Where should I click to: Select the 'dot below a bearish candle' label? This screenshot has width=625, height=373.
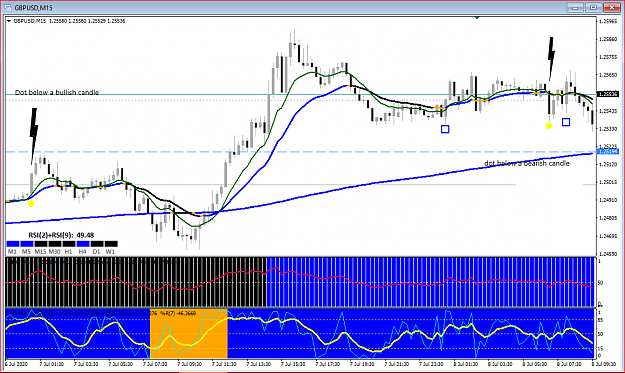click(x=527, y=163)
